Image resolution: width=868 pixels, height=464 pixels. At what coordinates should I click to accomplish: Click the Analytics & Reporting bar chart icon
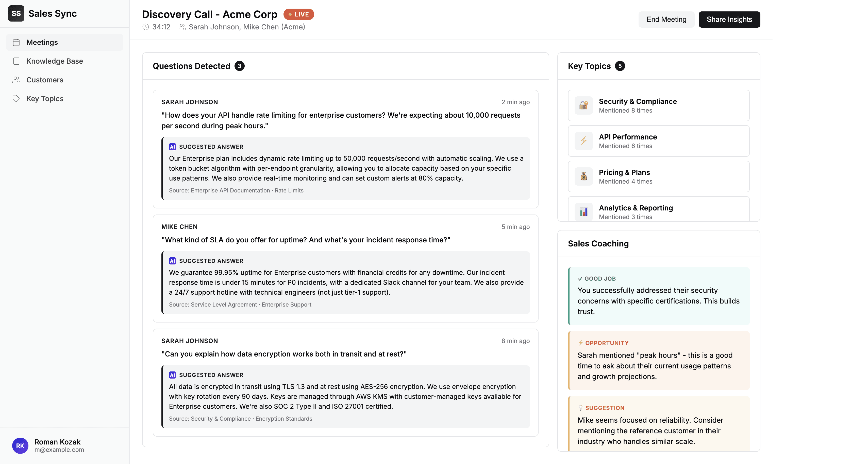click(583, 212)
